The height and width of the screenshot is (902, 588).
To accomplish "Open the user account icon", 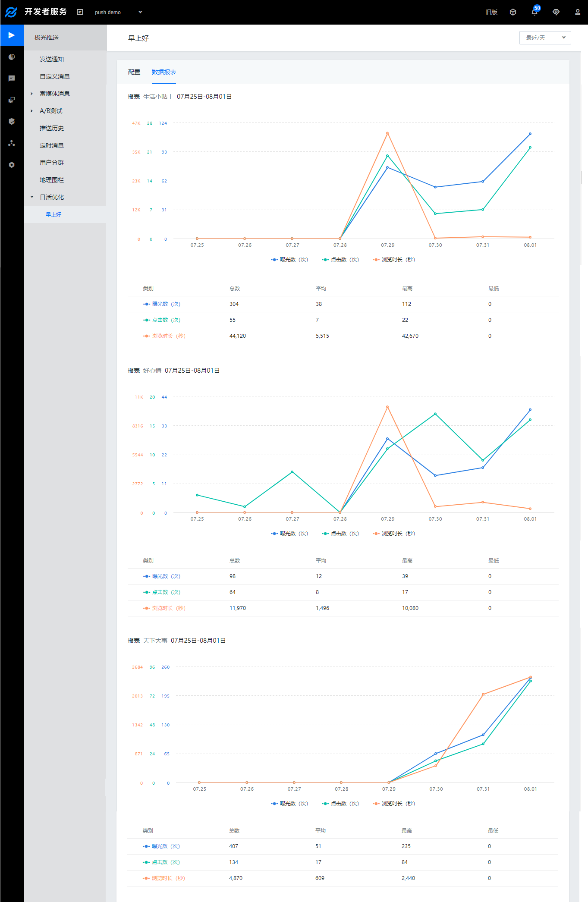I will click(x=578, y=12).
